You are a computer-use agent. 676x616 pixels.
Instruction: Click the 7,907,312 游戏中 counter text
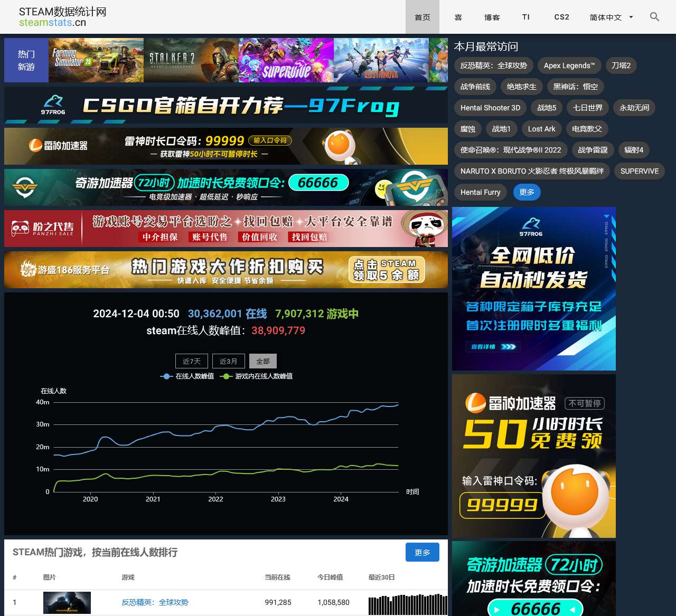point(317,314)
